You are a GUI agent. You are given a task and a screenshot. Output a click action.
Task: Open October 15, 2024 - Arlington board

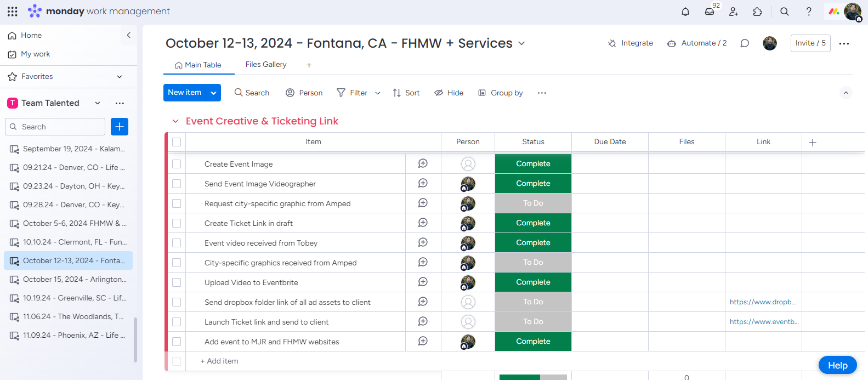coord(75,279)
